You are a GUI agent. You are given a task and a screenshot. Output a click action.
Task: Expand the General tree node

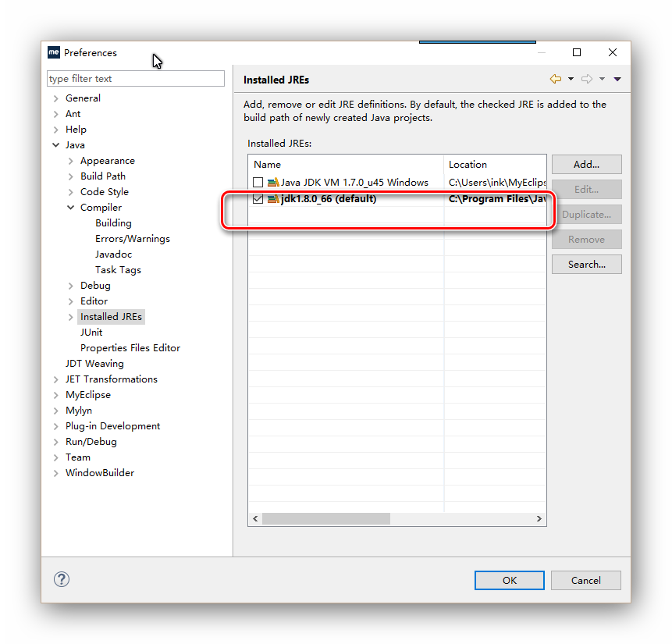(x=55, y=98)
